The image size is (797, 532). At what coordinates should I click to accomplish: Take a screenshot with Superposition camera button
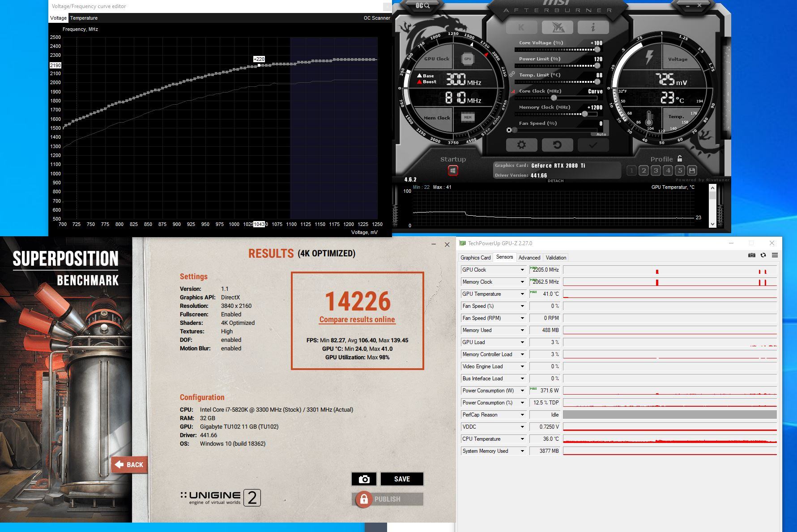point(364,479)
